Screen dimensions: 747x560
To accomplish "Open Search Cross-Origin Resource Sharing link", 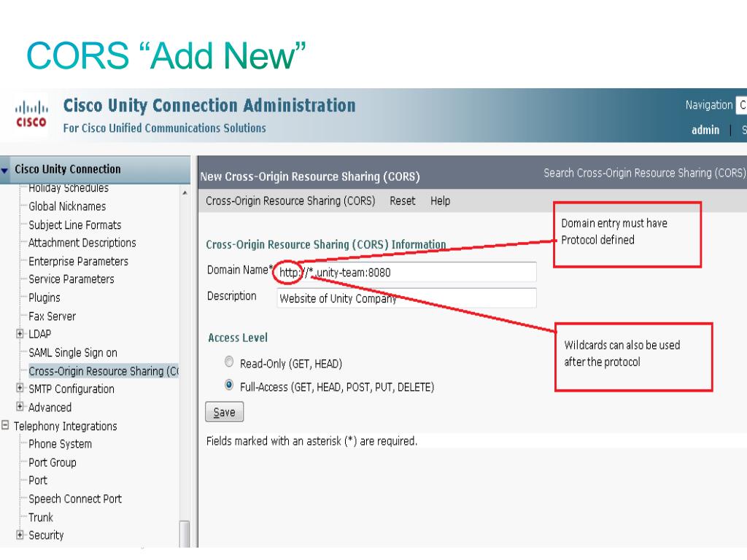I will pos(644,173).
